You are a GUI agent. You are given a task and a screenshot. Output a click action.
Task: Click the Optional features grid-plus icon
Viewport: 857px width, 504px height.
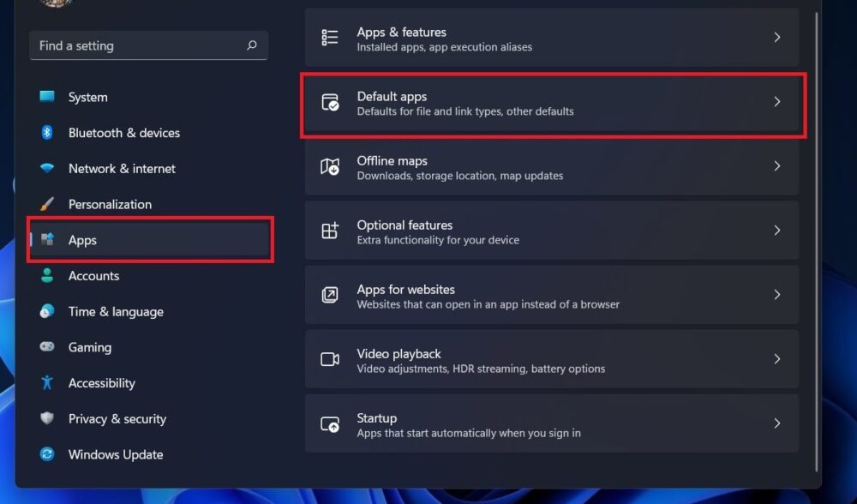[330, 230]
